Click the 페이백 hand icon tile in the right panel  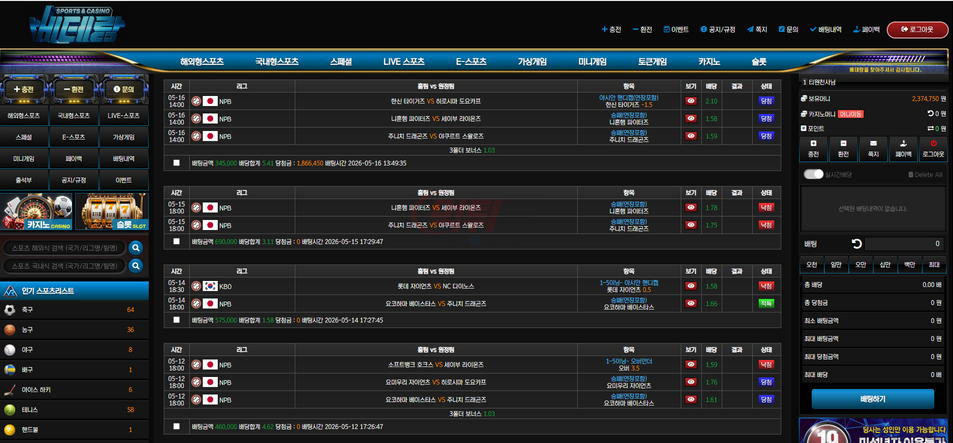pyautogui.click(x=903, y=148)
